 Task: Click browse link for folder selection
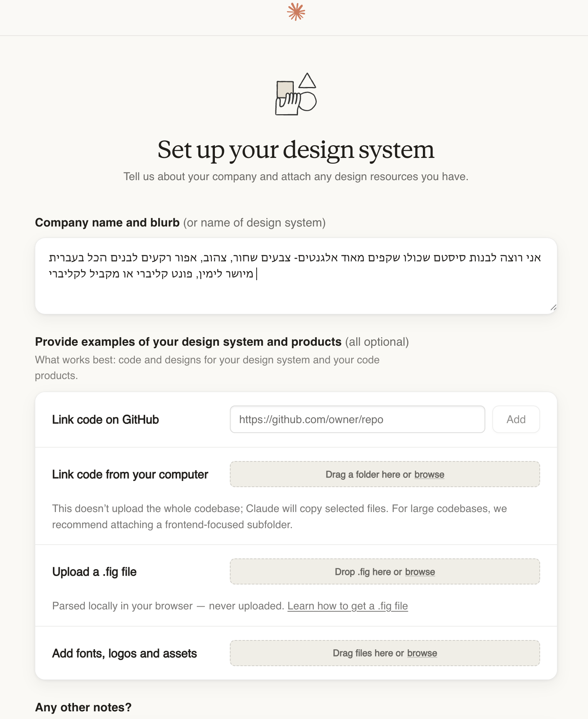[x=429, y=474]
